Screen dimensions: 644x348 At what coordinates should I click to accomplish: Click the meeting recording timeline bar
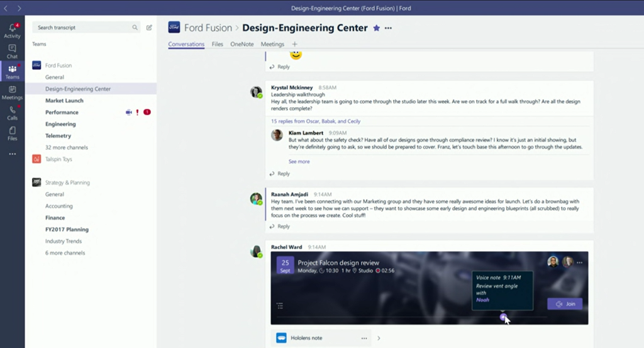(412, 317)
